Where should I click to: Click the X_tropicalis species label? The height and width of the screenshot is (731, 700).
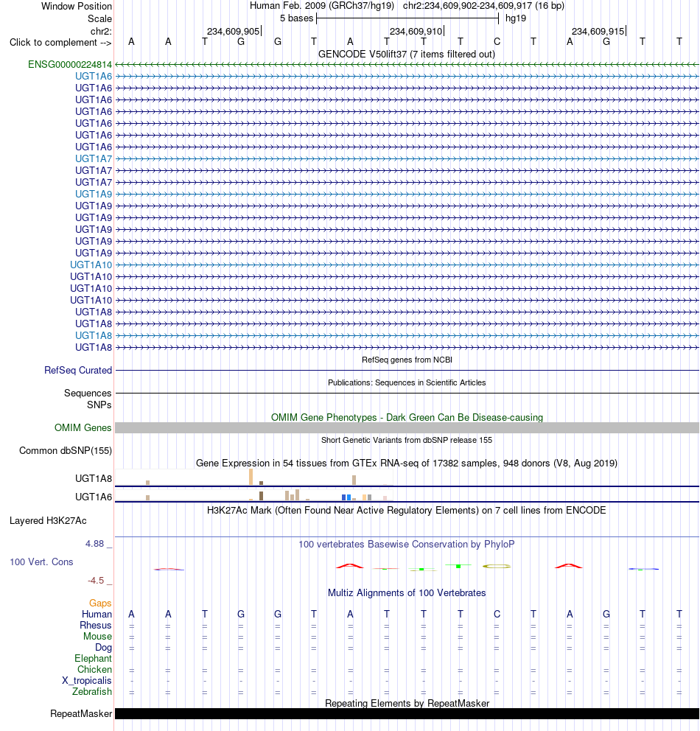point(87,681)
